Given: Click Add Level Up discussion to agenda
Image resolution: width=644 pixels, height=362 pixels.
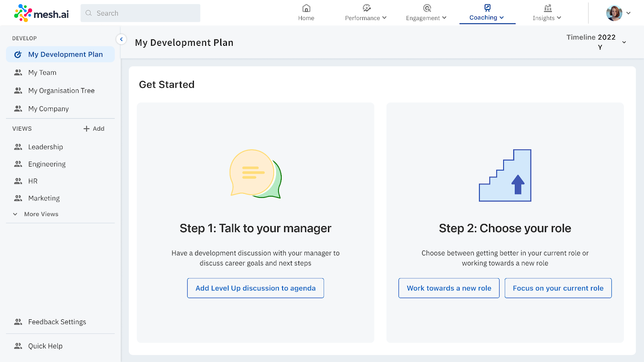Looking at the screenshot, I should (x=255, y=288).
